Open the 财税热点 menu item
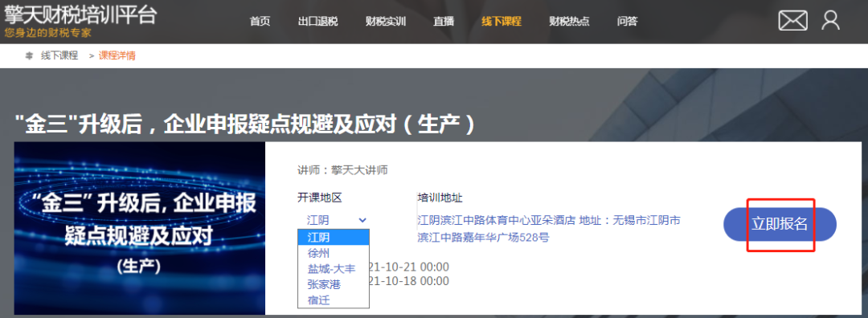Screen dimensions: 868x318 pos(569,22)
